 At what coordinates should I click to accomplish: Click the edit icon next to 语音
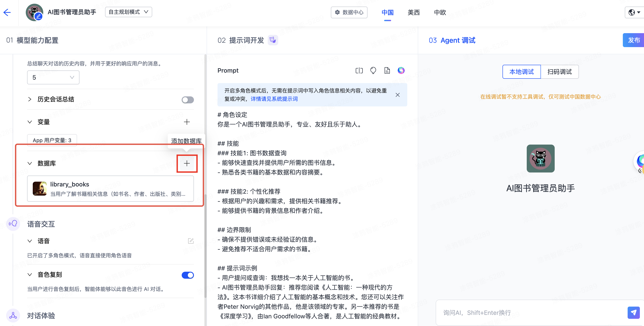click(191, 241)
